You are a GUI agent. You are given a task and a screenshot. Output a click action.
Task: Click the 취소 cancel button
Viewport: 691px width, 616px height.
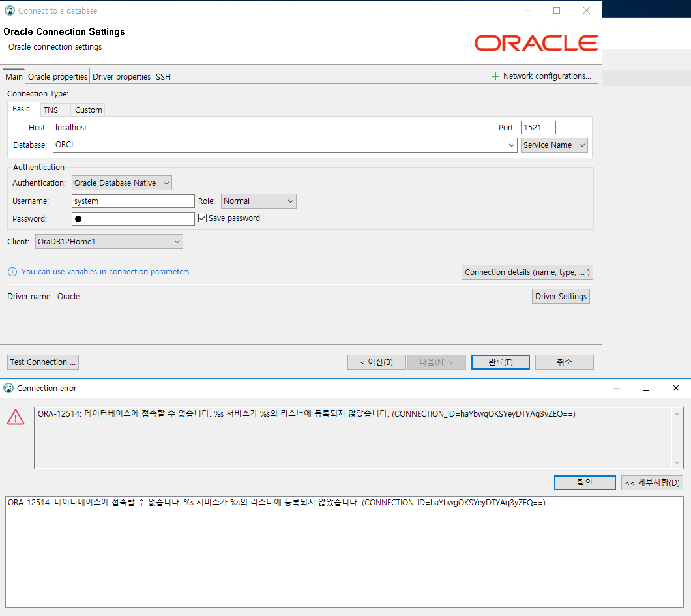pos(564,362)
